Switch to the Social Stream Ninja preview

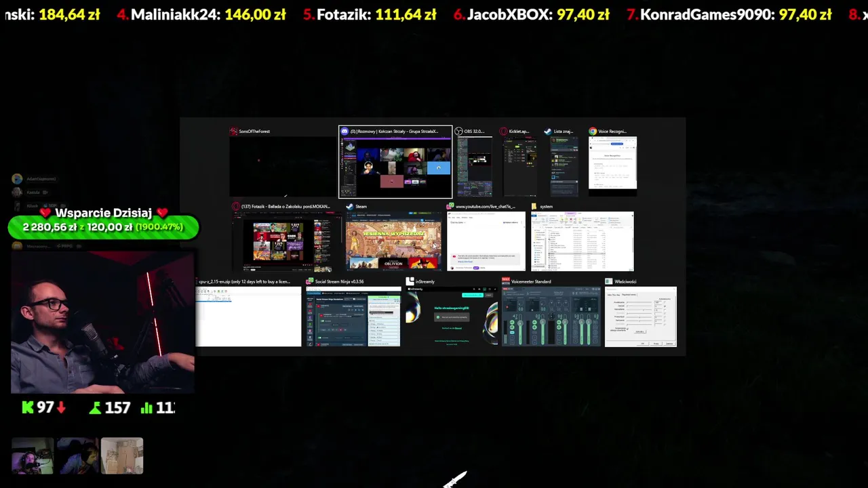tap(353, 317)
